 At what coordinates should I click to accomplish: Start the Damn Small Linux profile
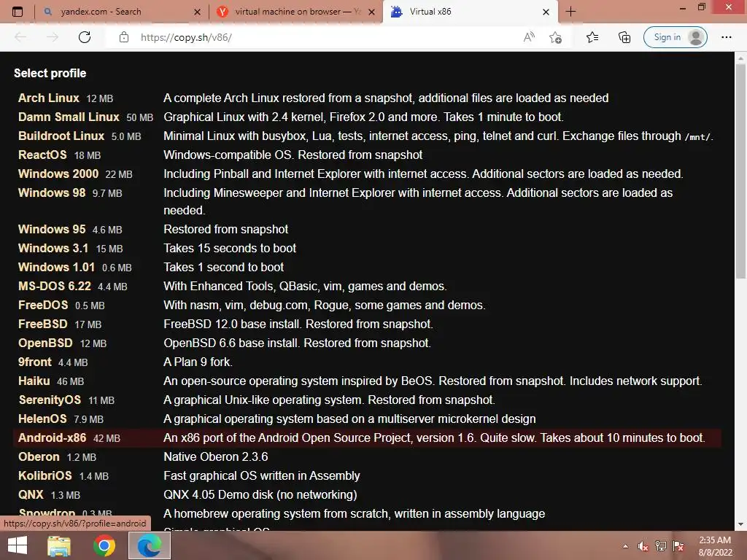[x=69, y=117]
